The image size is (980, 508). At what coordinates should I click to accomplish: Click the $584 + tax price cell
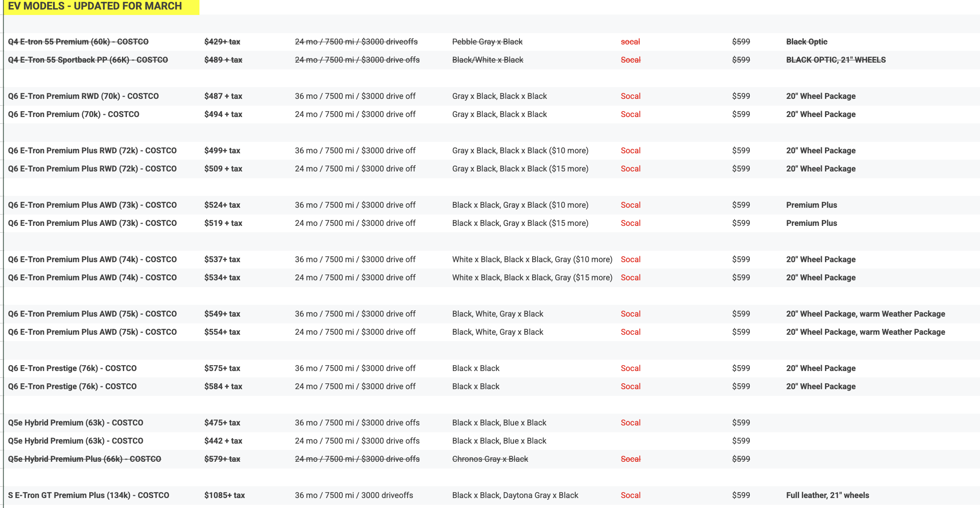click(x=223, y=386)
